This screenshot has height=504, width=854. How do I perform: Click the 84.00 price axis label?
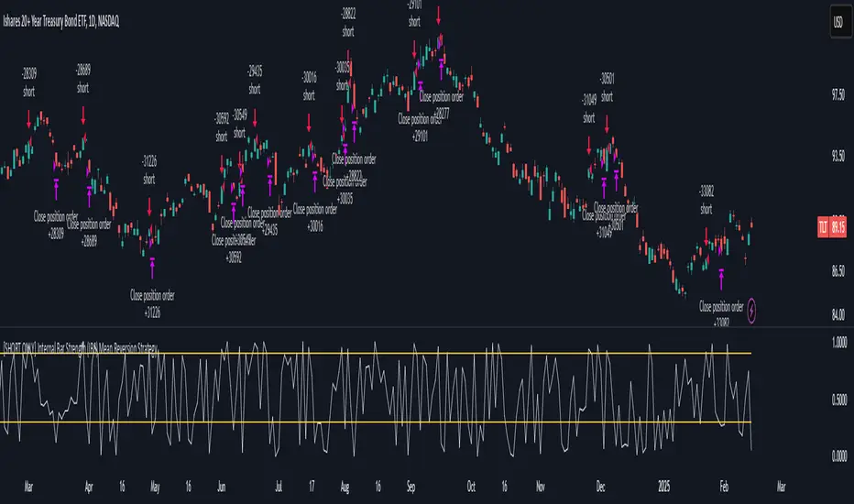(838, 314)
